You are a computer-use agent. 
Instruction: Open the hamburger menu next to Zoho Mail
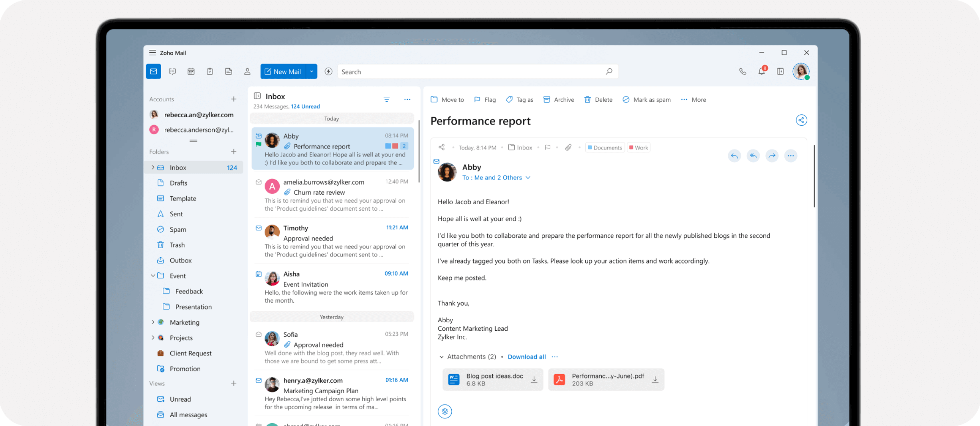[x=152, y=53]
